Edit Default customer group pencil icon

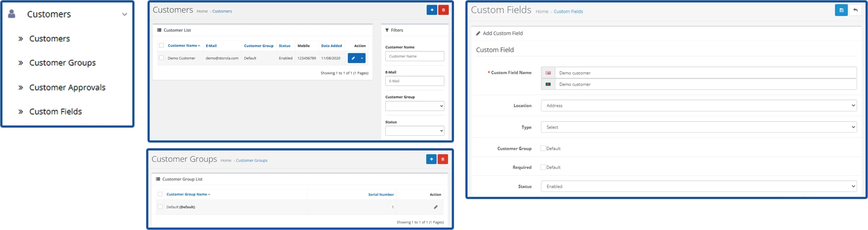coord(435,207)
